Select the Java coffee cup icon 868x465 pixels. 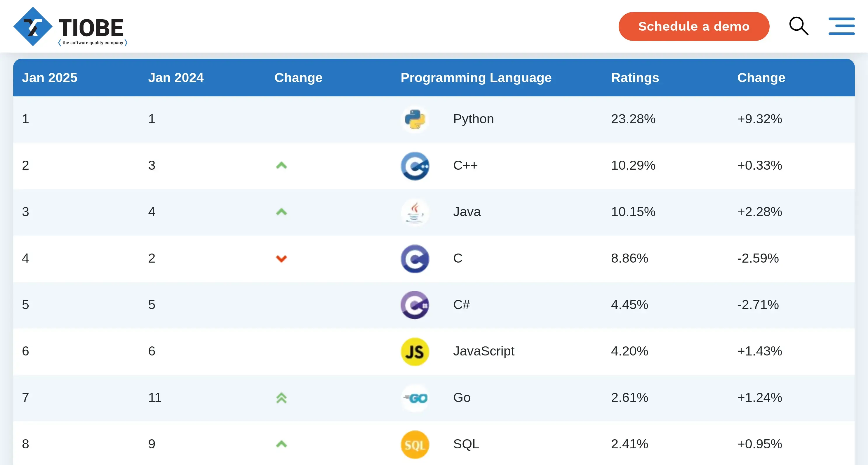415,212
